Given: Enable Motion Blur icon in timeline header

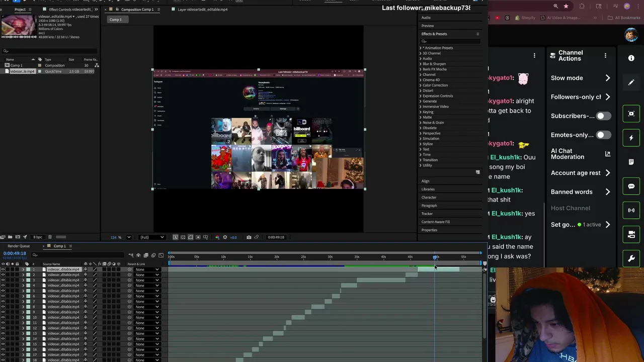Looking at the screenshot, I should pyautogui.click(x=153, y=255).
